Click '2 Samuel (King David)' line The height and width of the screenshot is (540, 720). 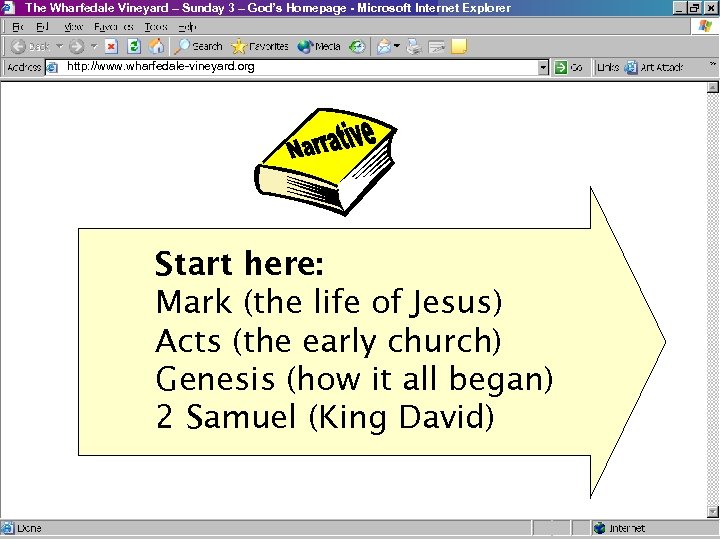[x=325, y=417]
